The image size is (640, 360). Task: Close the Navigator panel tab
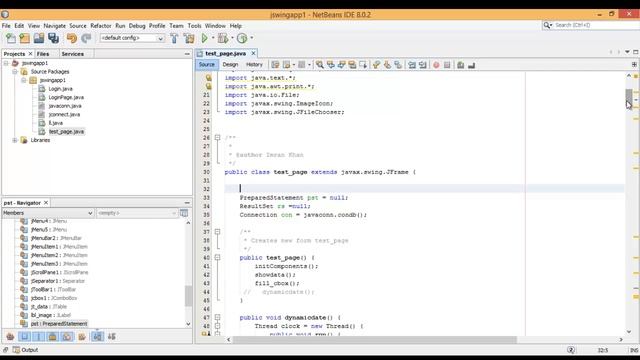46,203
